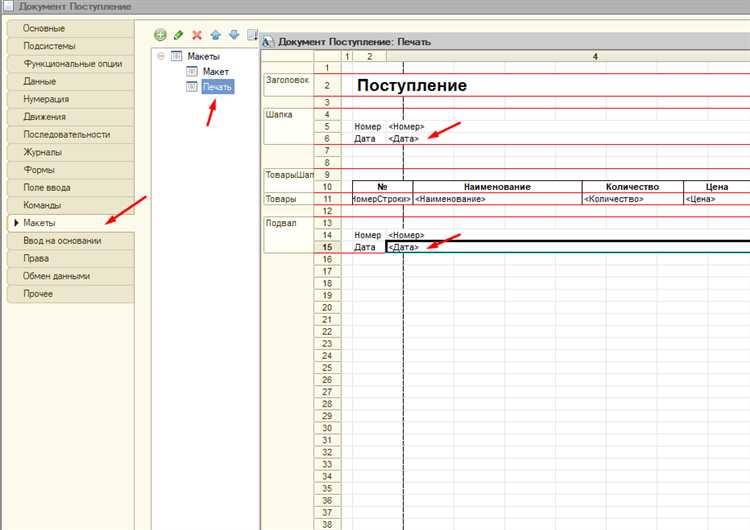Image resolution: width=750 pixels, height=530 pixels.
Task: Click the Цена header cell
Action: [717, 187]
